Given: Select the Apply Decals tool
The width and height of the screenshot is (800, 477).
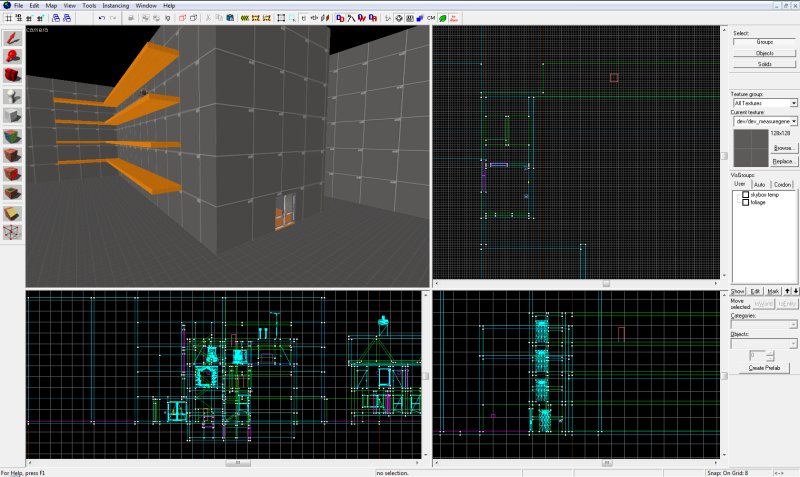Looking at the screenshot, I should 12,174.
